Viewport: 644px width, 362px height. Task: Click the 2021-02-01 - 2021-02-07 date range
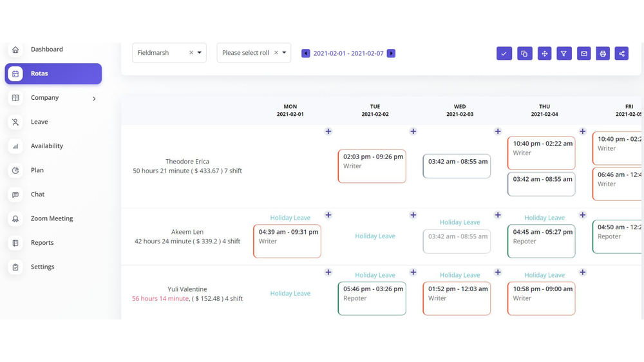348,53
